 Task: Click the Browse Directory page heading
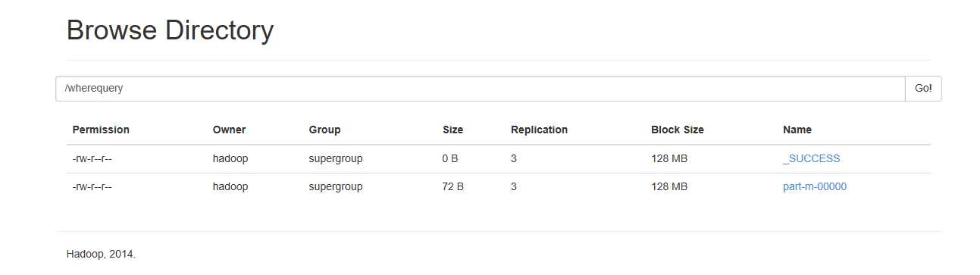click(x=170, y=30)
